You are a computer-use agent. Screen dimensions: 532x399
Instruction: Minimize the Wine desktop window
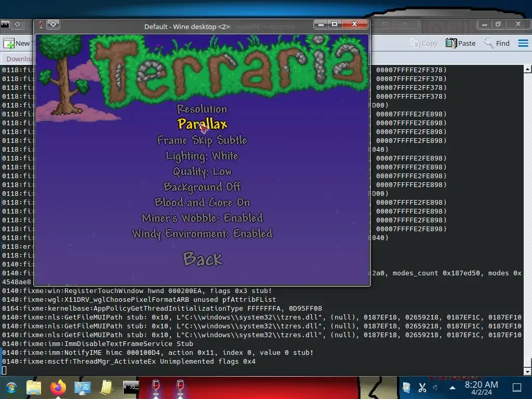click(321, 24)
